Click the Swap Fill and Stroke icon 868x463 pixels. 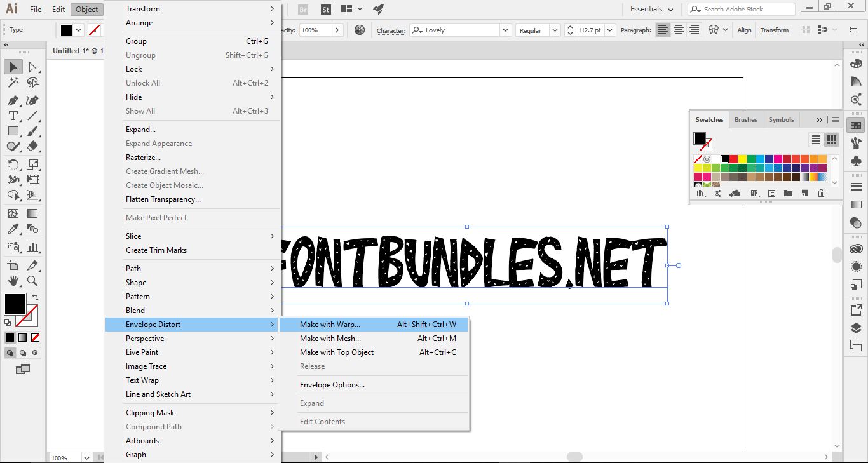[35, 297]
